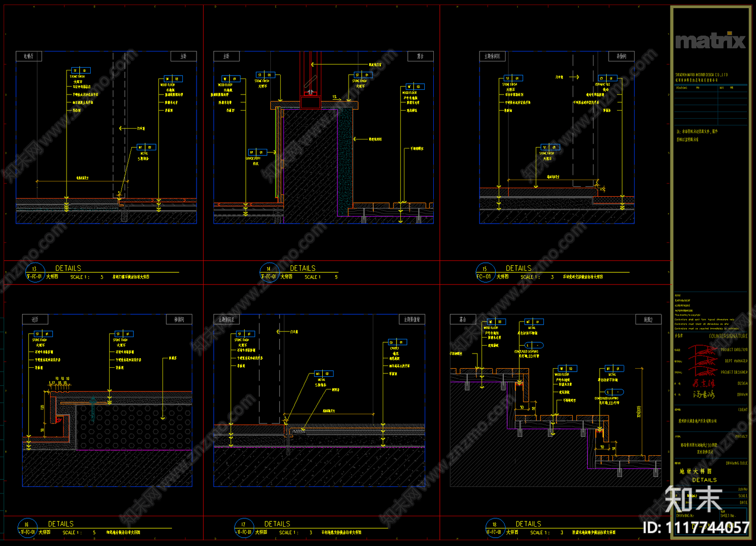Screen dimensions: 756x546
Task: Click SCALE 1:3 text under detail 18
Action: [546, 532]
